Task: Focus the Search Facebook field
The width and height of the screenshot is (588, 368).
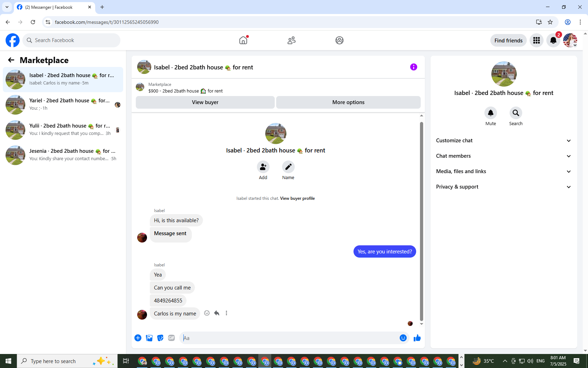Action: [x=71, y=40]
